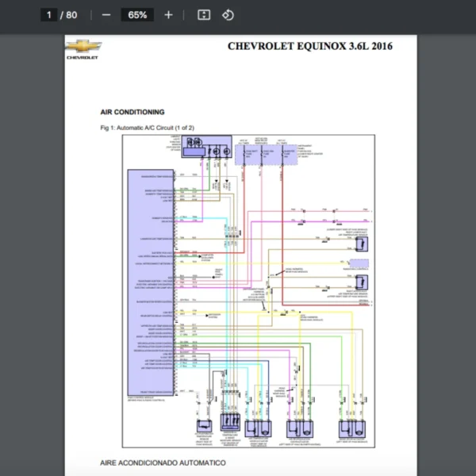
Task: Rotate the document counterclockwise
Action: [228, 15]
